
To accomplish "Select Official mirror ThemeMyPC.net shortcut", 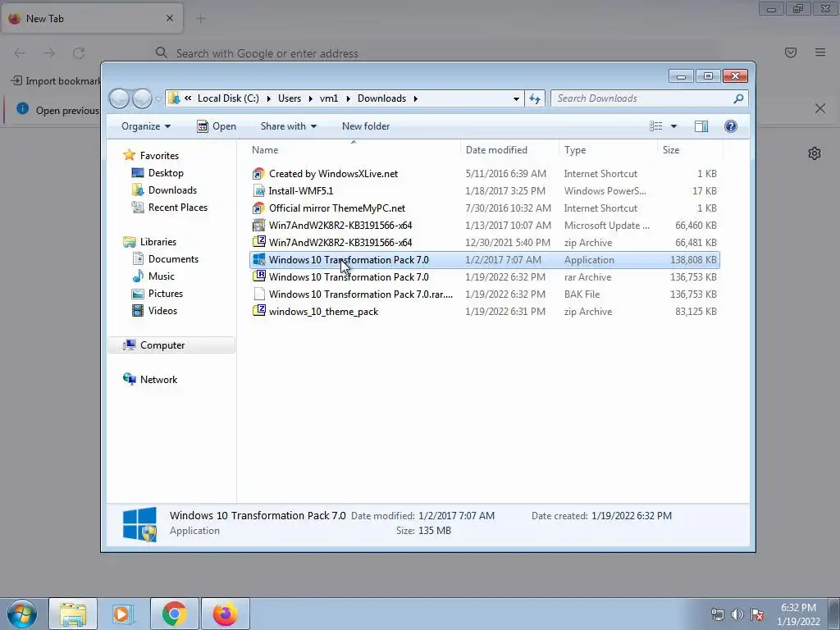I will click(484, 208).
